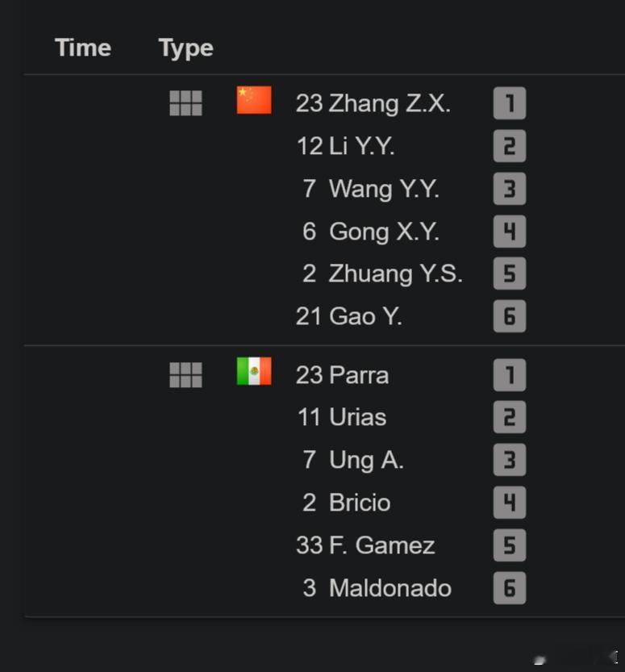
Task: Click position badge 2 beside Urias
Action: click(510, 417)
